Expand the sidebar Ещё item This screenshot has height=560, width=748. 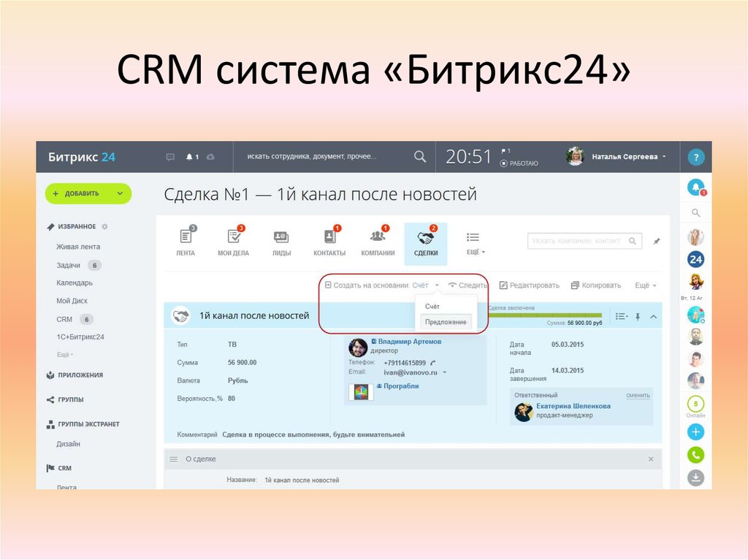[65, 354]
